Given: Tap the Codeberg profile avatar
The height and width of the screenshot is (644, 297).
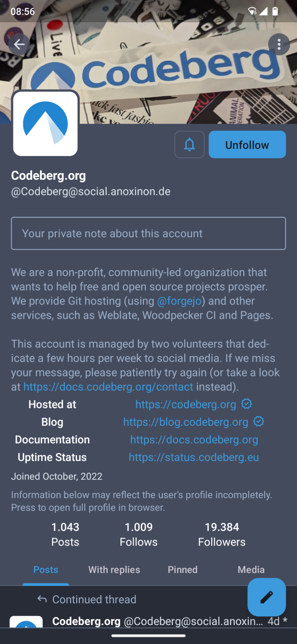Looking at the screenshot, I should 45,124.
